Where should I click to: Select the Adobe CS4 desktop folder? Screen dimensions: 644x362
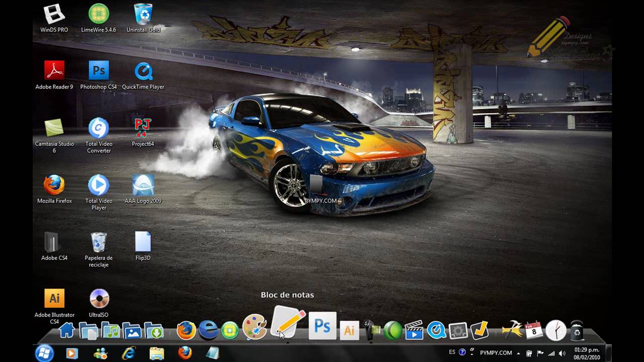point(54,246)
